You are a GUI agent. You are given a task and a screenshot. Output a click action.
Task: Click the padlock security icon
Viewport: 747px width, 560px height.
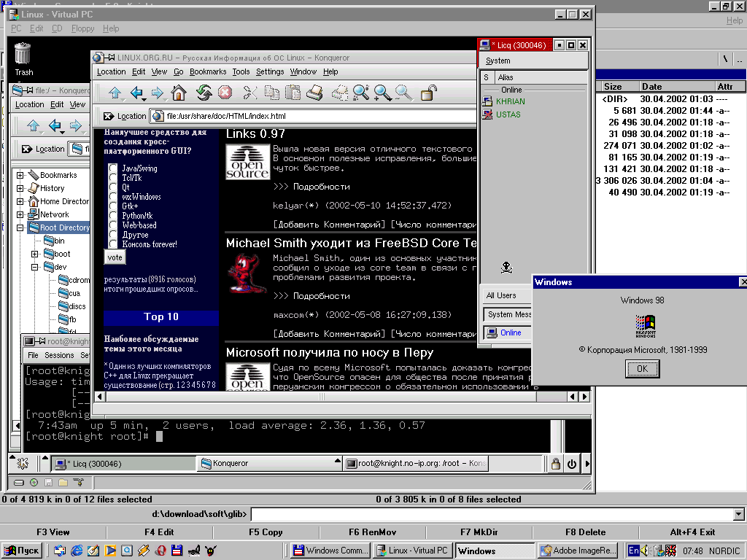tap(427, 93)
